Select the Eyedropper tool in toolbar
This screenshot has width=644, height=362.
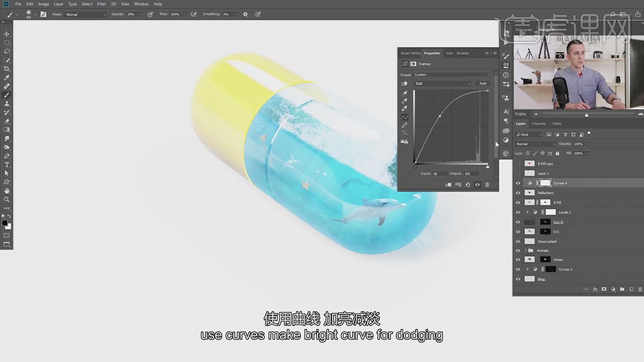click(7, 77)
